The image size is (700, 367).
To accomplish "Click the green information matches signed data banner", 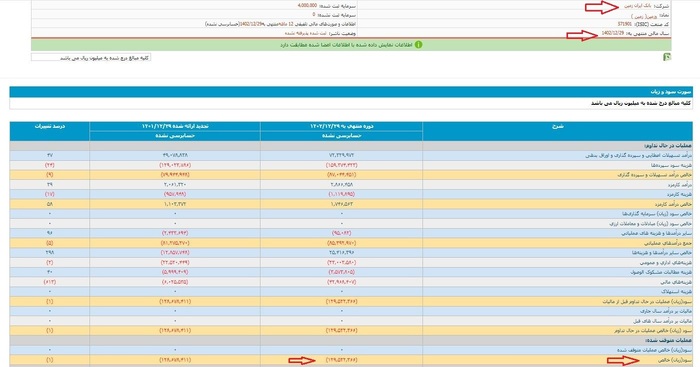I will click(x=351, y=45).
